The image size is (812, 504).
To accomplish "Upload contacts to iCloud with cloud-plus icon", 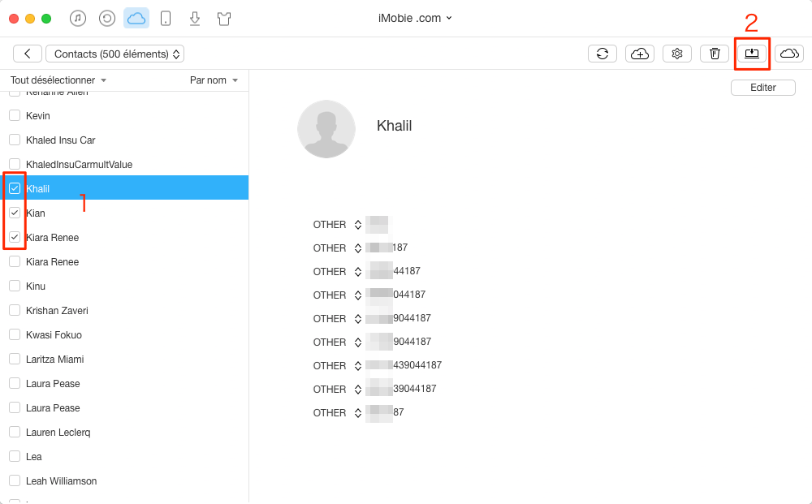I will click(640, 54).
